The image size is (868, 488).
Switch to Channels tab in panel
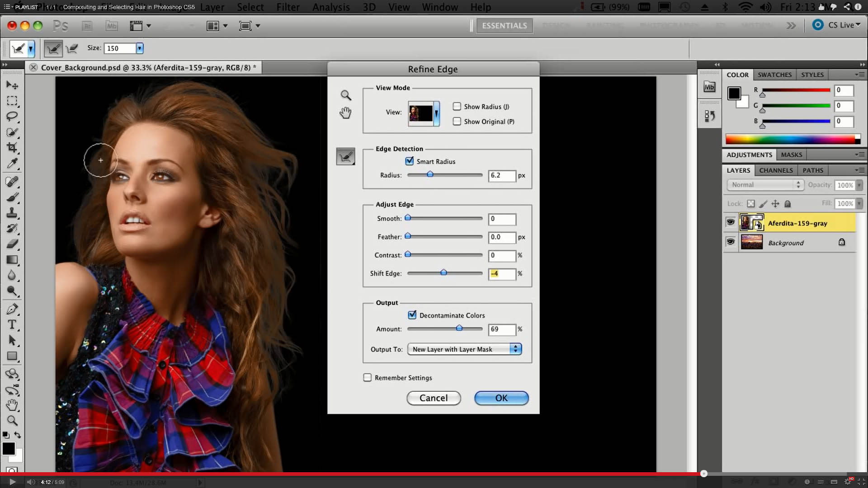pos(776,170)
